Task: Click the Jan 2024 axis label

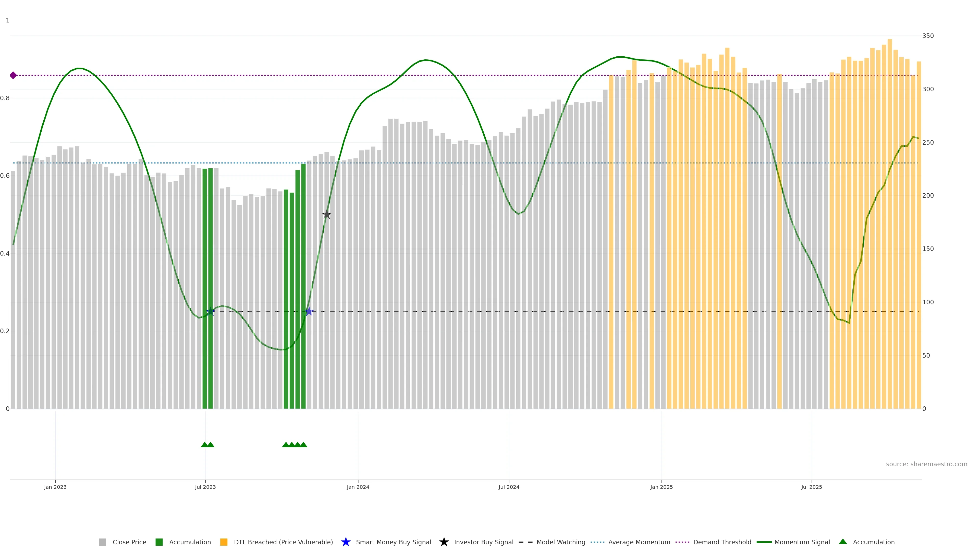Action: tap(358, 487)
